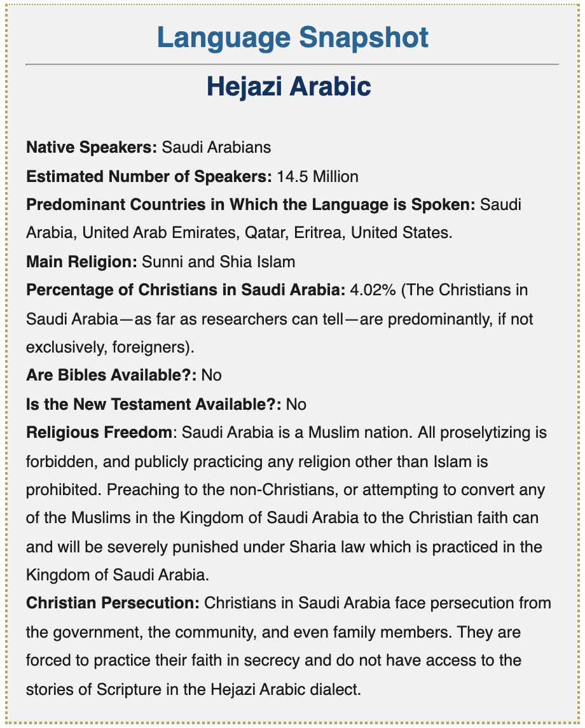Viewport: 585px width, 728px height.
Task: Click the Estimated Number of Speakers label
Action: (149, 176)
